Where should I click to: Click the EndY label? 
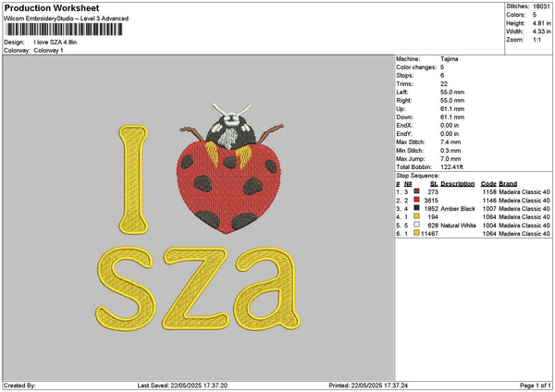404,134
